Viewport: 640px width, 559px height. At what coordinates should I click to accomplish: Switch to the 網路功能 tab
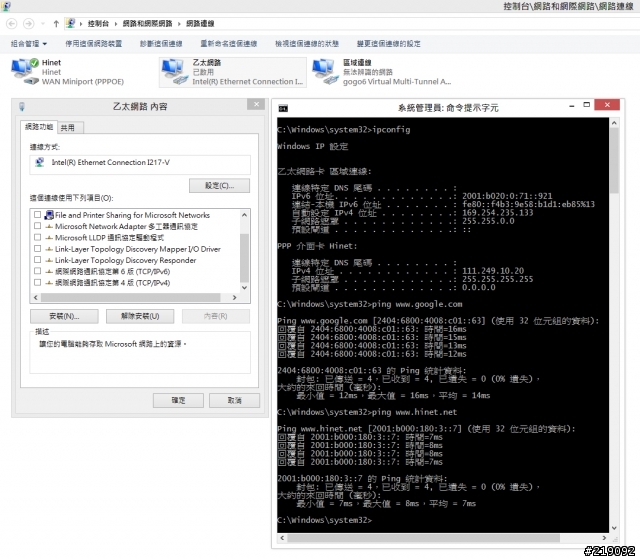pos(39,127)
